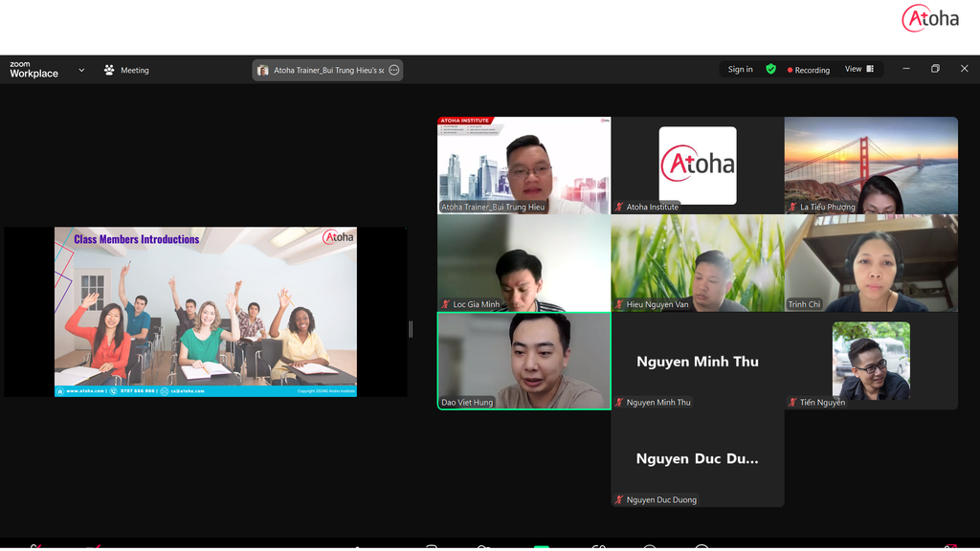Click the green encryption shield icon
Viewport: 980px width, 551px height.
tap(770, 69)
